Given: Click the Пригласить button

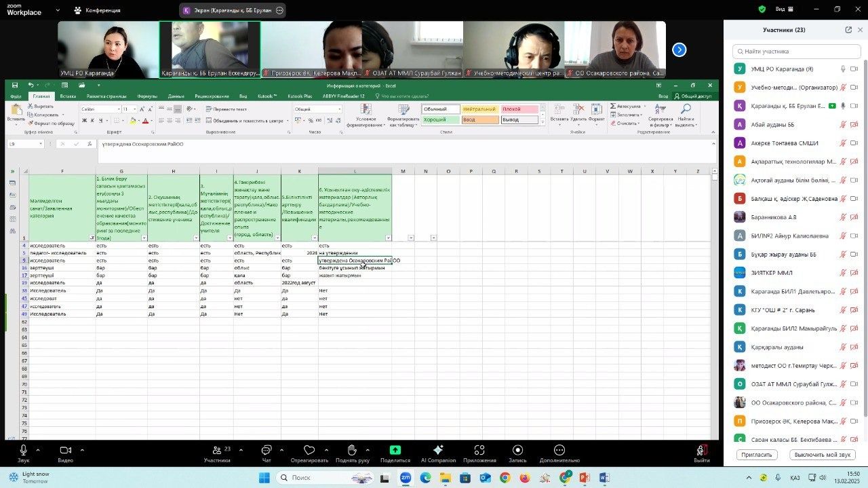Looking at the screenshot, I should click(x=756, y=455).
